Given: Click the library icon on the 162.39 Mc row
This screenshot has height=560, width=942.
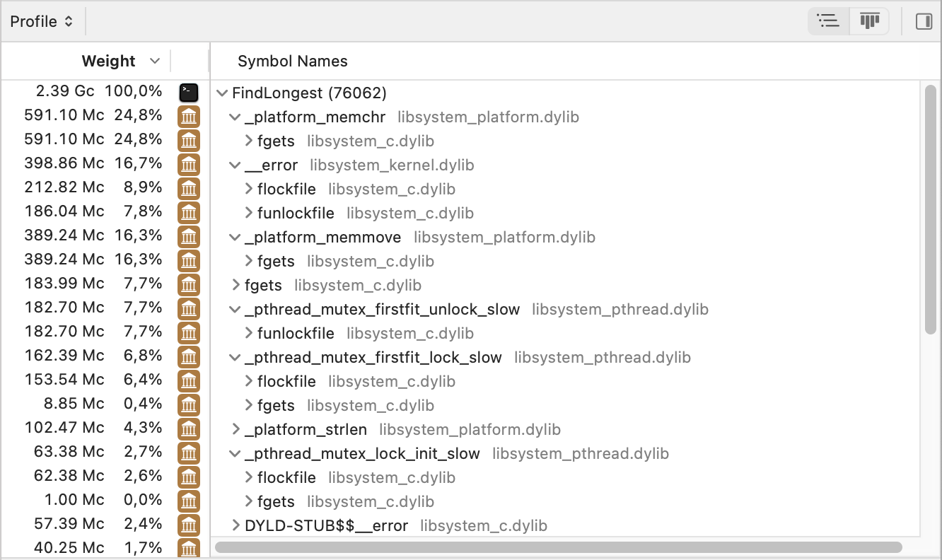Looking at the screenshot, I should pos(188,356).
